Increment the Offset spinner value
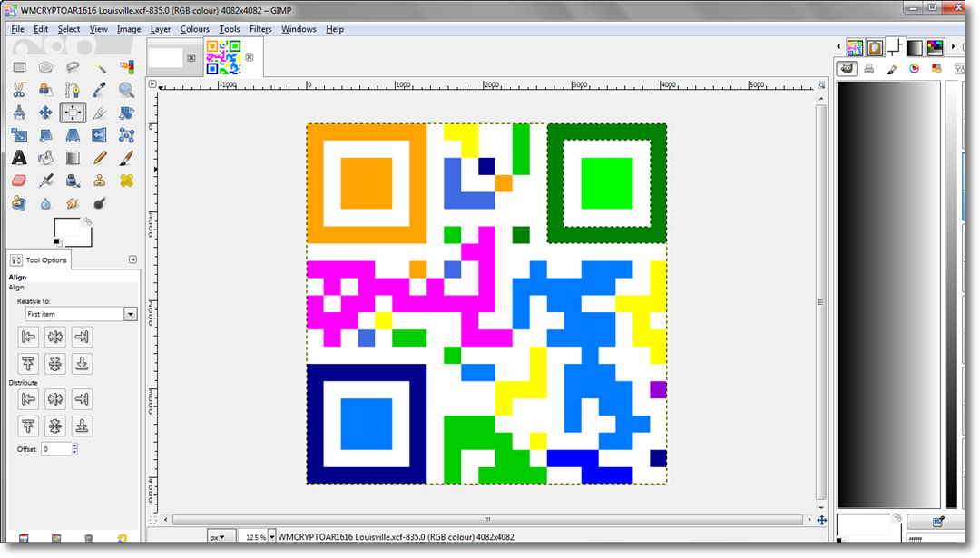Image resolution: width=980 pixels, height=558 pixels. 75,445
